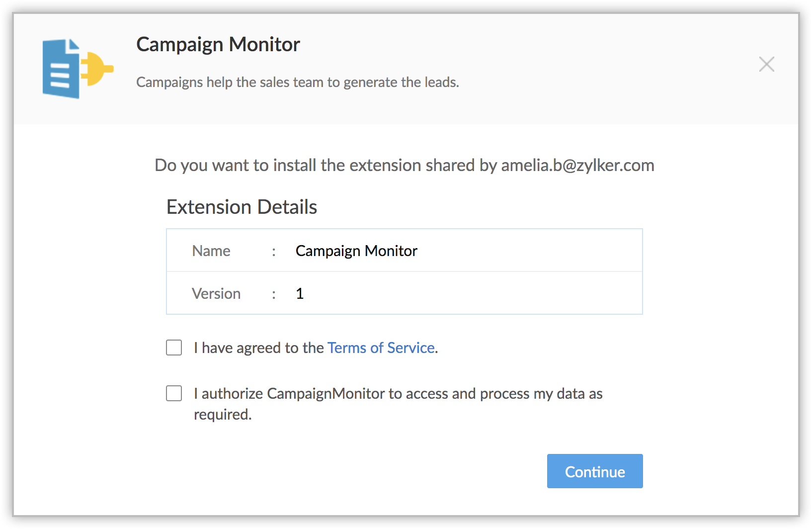
Task: Click the colon after the Version label
Action: coord(274,294)
